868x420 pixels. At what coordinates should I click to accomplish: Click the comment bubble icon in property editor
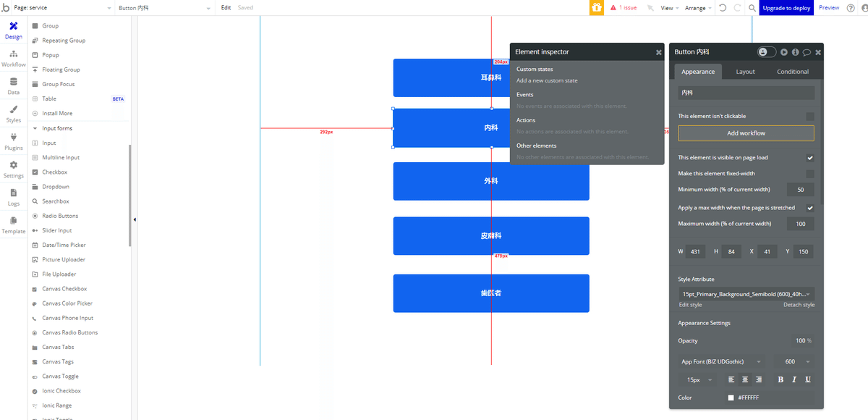tap(807, 52)
